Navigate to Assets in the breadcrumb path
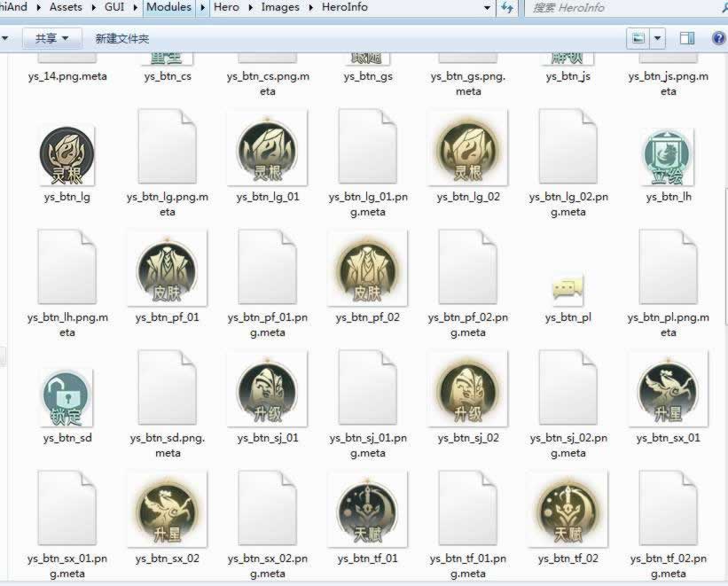The image size is (728, 586). click(66, 8)
